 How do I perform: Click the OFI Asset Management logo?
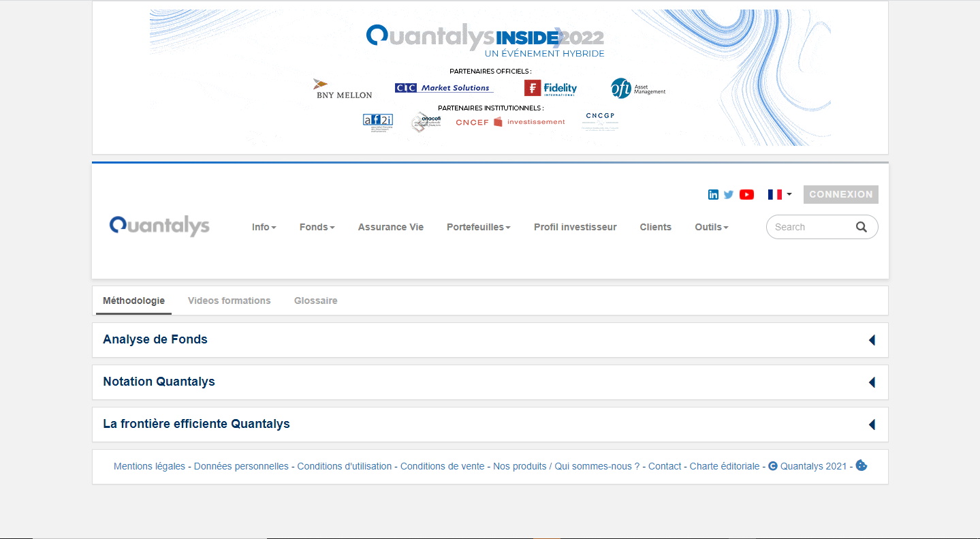coord(638,89)
